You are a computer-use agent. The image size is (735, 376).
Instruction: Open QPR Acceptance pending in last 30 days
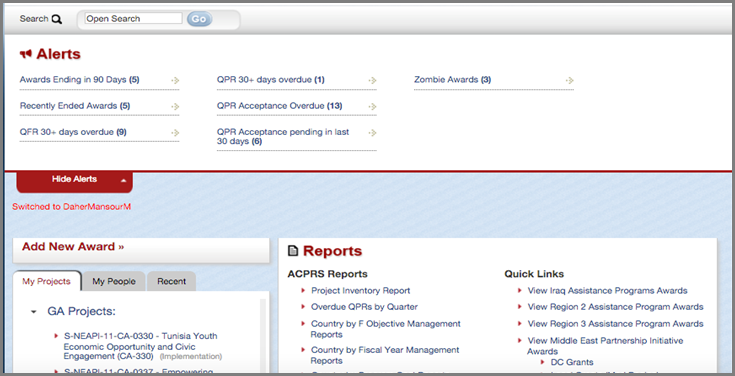coord(283,136)
